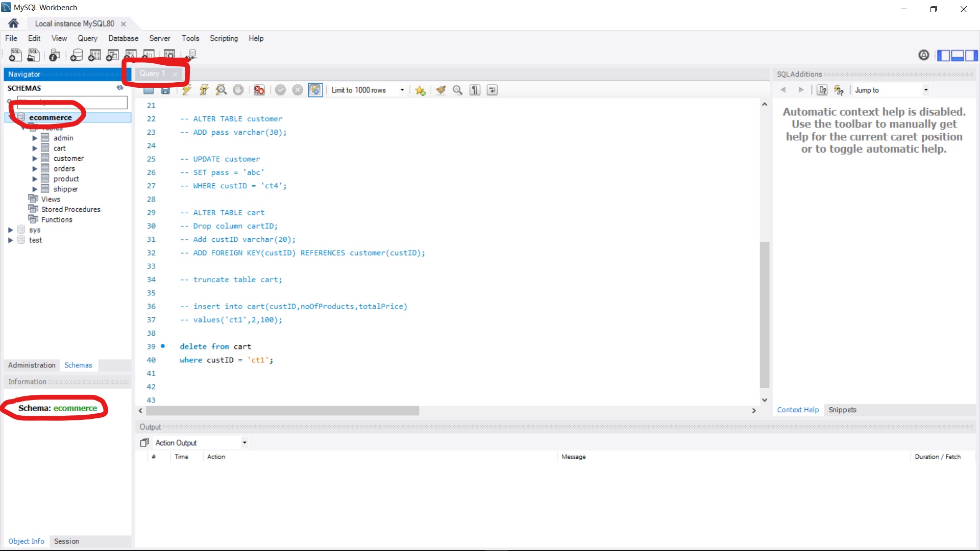Toggle display of invisible characters

pos(475,90)
